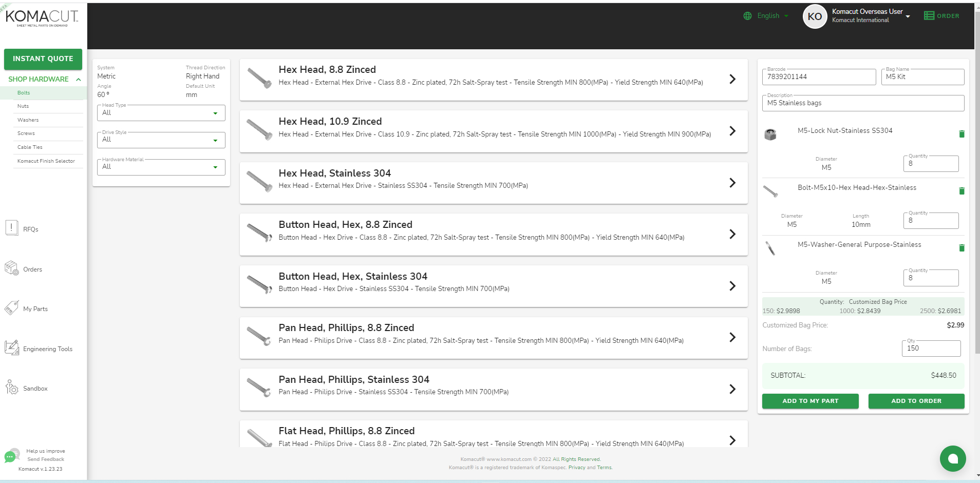Click the globe language icon
The height and width of the screenshot is (483, 980).
click(x=747, y=16)
